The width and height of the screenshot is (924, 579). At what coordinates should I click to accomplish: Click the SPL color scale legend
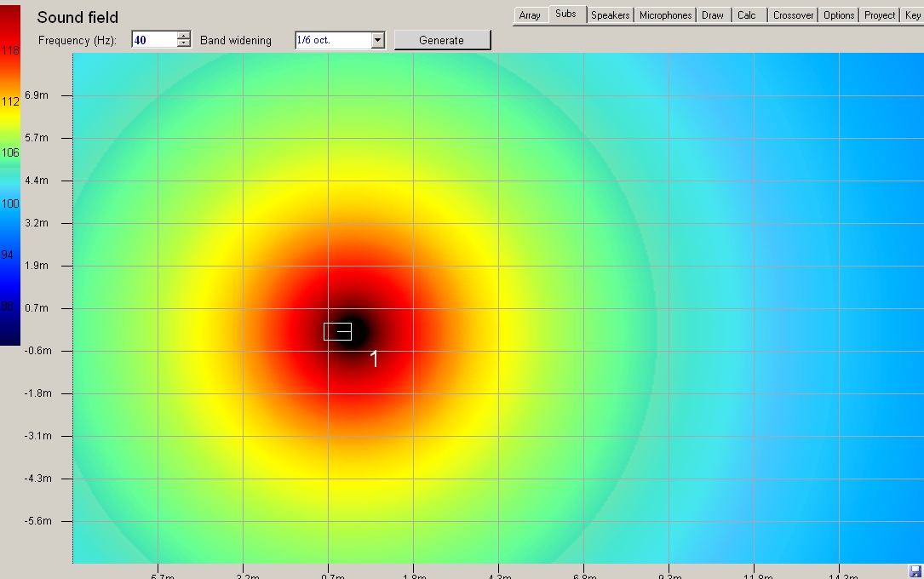click(10, 175)
